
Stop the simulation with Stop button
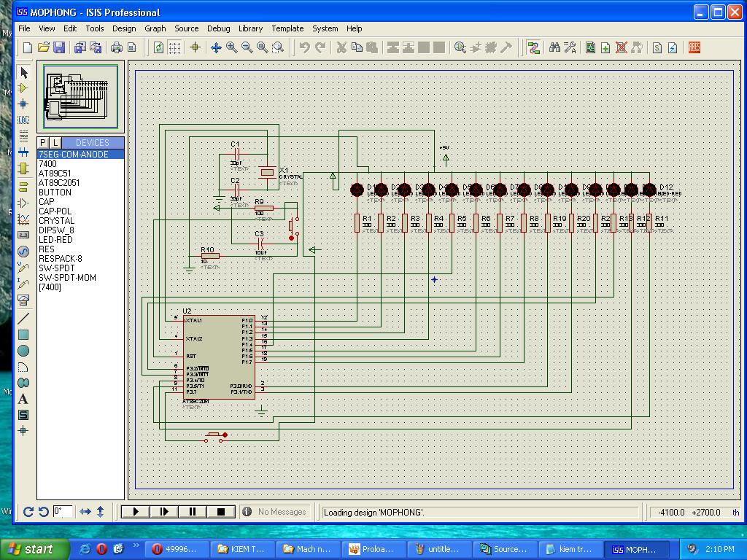pos(221,512)
